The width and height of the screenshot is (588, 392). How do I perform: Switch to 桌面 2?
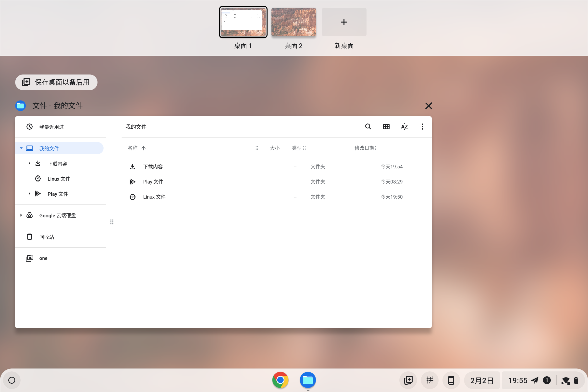tap(294, 22)
